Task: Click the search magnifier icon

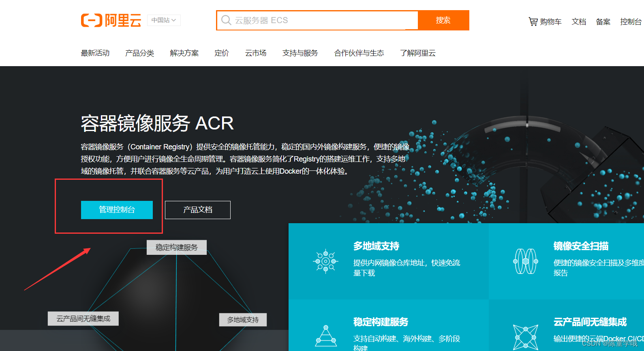Action: (226, 20)
